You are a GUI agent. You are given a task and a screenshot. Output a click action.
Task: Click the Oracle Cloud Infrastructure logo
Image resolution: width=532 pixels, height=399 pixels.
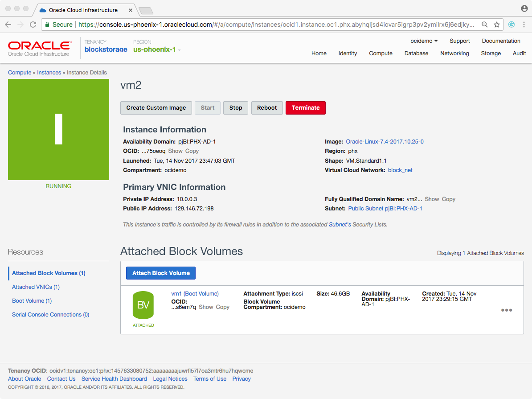[39, 49]
